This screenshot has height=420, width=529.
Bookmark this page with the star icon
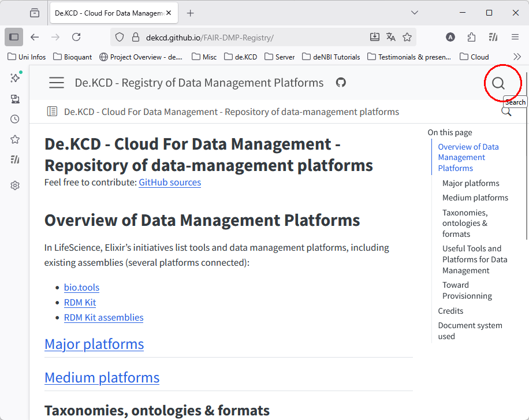407,37
